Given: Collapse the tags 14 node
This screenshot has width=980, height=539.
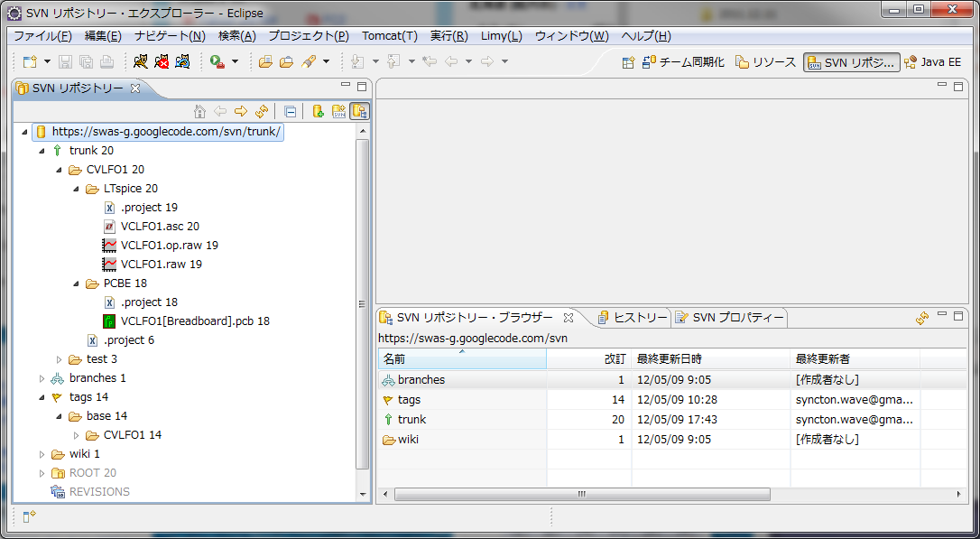Looking at the screenshot, I should pyautogui.click(x=42, y=397).
